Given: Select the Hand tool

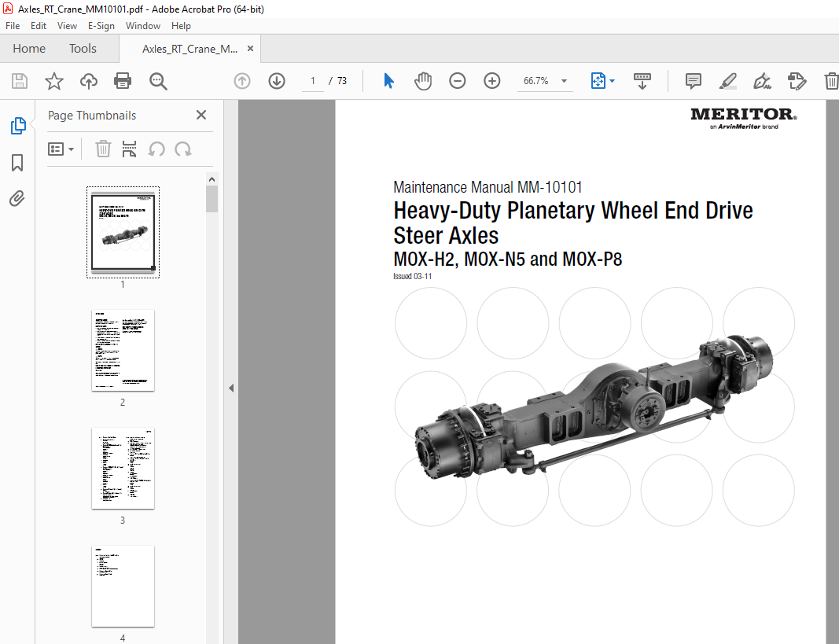Looking at the screenshot, I should coord(423,80).
